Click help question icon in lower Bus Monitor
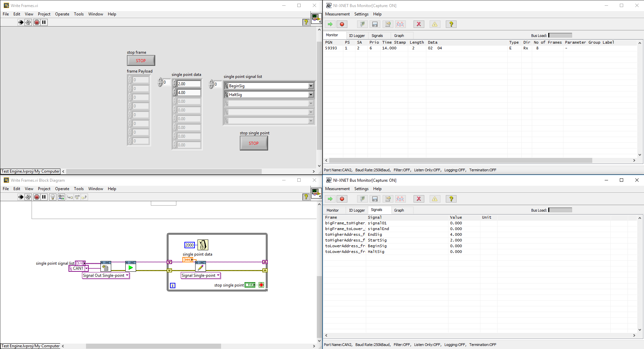The width and height of the screenshot is (644, 349). coord(451,199)
